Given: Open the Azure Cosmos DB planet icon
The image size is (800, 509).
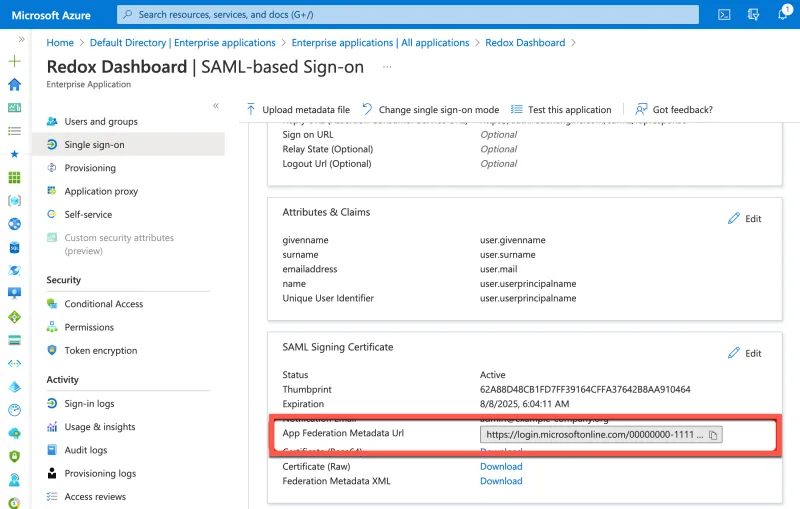Looking at the screenshot, I should pyautogui.click(x=15, y=270).
